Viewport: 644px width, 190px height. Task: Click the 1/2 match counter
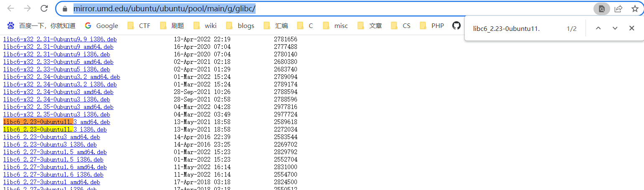point(572,29)
